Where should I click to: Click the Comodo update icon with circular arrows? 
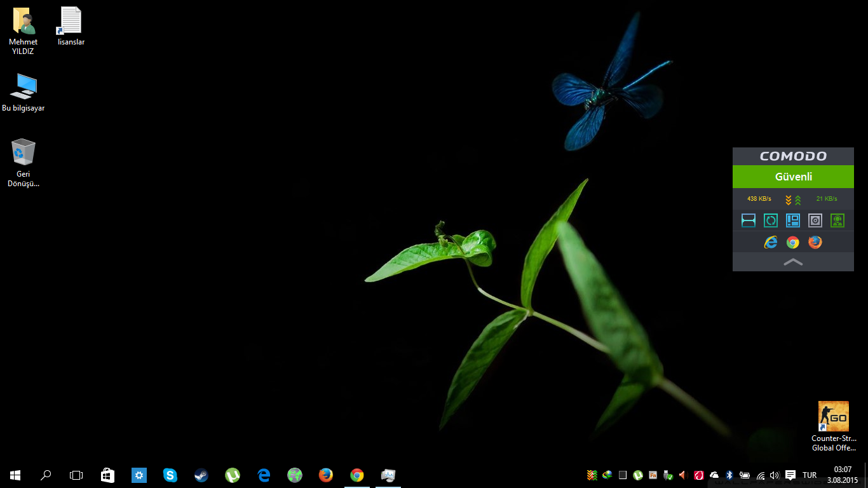pyautogui.click(x=771, y=220)
